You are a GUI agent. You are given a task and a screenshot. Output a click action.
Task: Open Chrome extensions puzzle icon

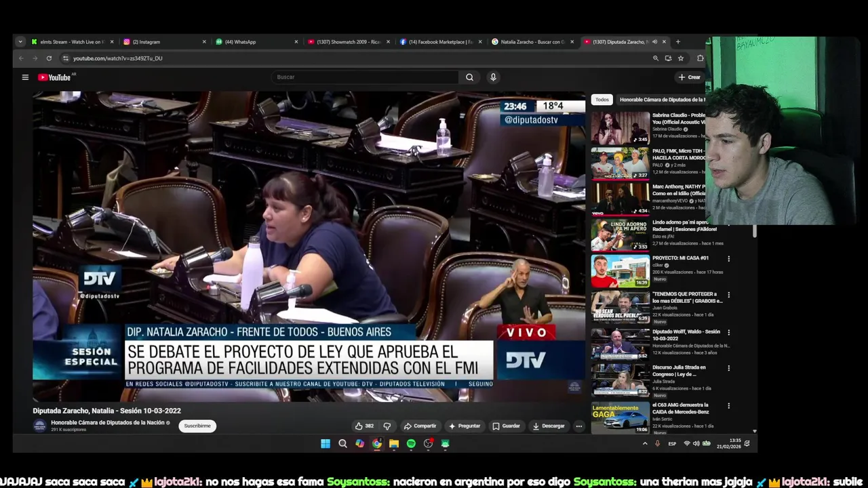(700, 58)
